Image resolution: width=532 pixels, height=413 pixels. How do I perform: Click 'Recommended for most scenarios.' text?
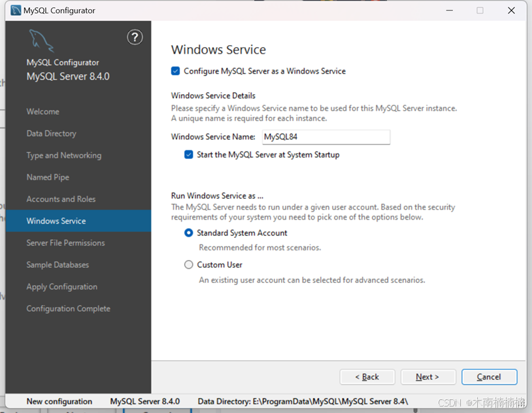[x=260, y=248]
